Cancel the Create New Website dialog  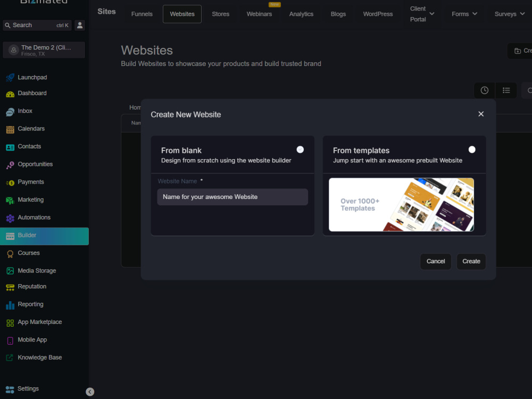click(436, 261)
